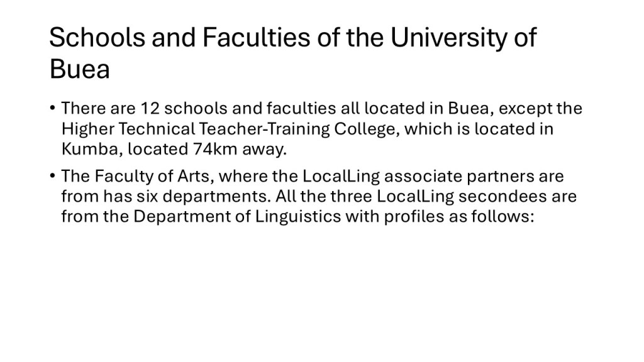
Task: Click the second bullet point marker
Action: tap(53, 176)
